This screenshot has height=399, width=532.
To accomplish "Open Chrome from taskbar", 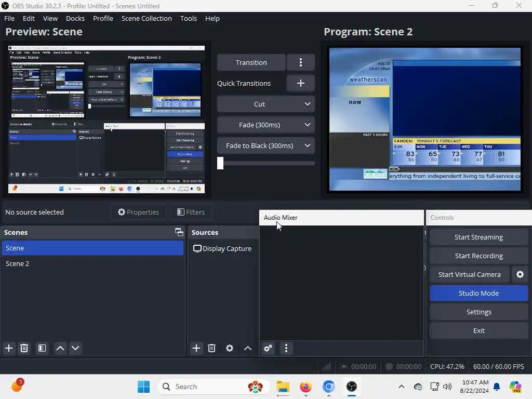I will [x=328, y=387].
